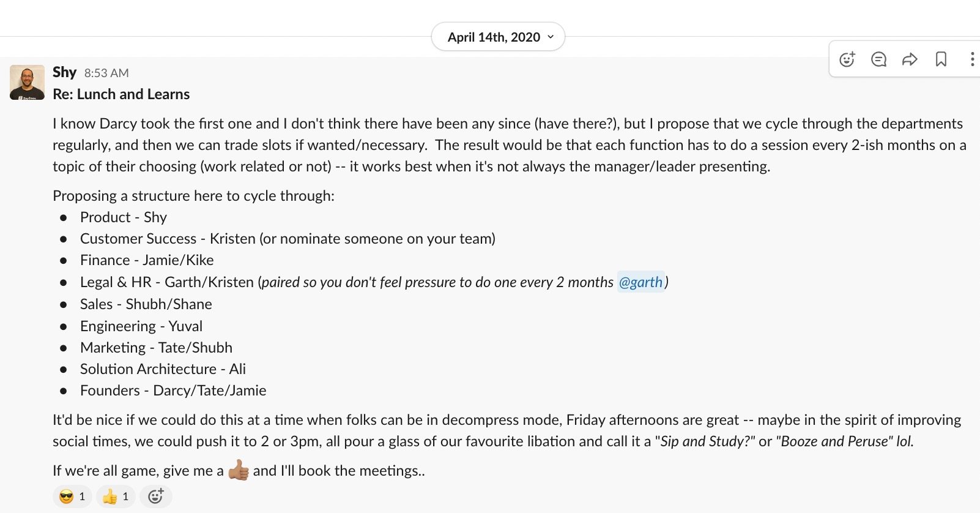Click the 'Re: Lunch and Learns' heading
The height and width of the screenshot is (513, 980).
coord(121,94)
